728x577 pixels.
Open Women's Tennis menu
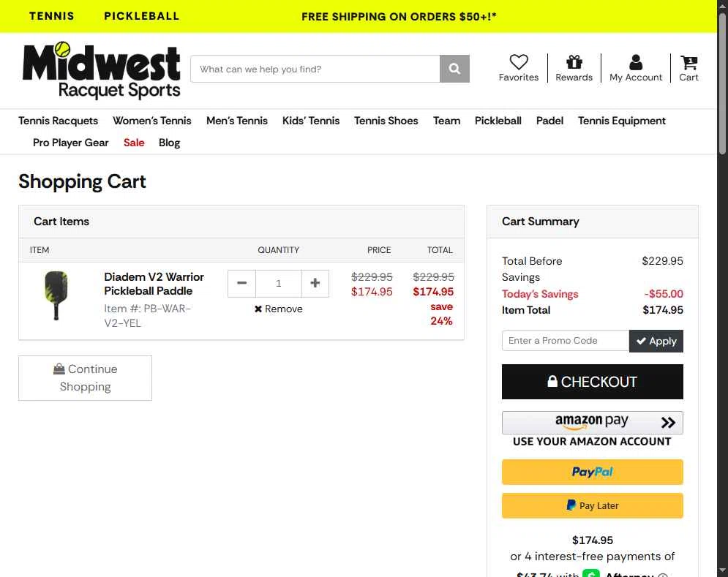coord(152,121)
